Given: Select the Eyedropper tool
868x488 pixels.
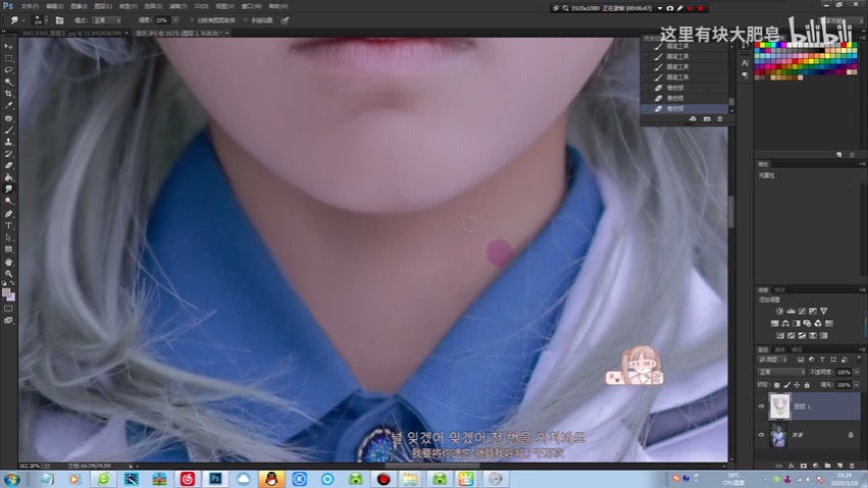Looking at the screenshot, I should (x=8, y=105).
